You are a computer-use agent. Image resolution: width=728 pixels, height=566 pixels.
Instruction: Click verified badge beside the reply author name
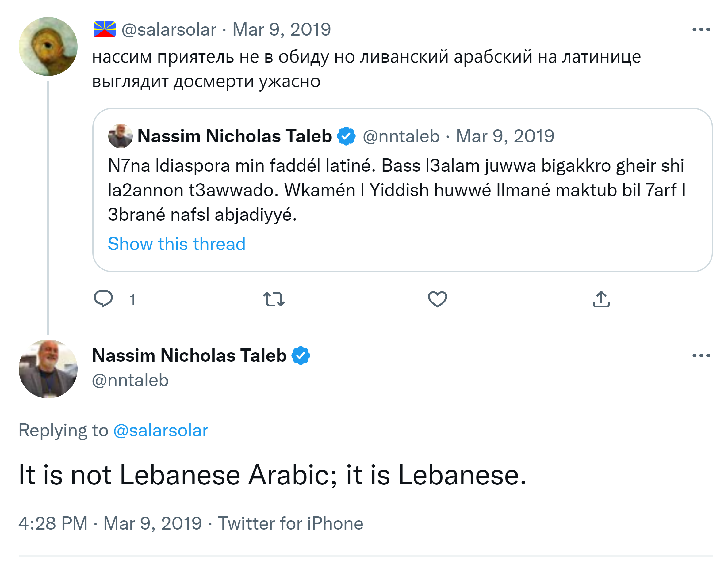tap(301, 355)
